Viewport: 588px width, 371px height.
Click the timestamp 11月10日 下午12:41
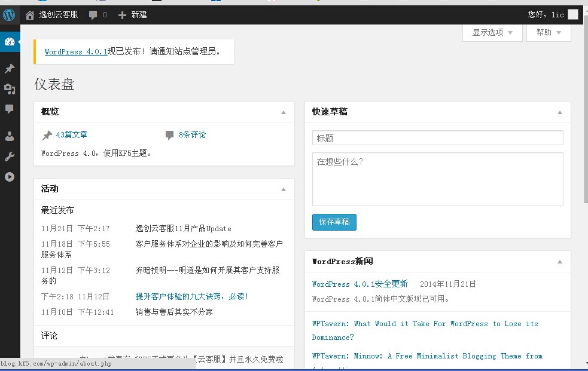78,312
